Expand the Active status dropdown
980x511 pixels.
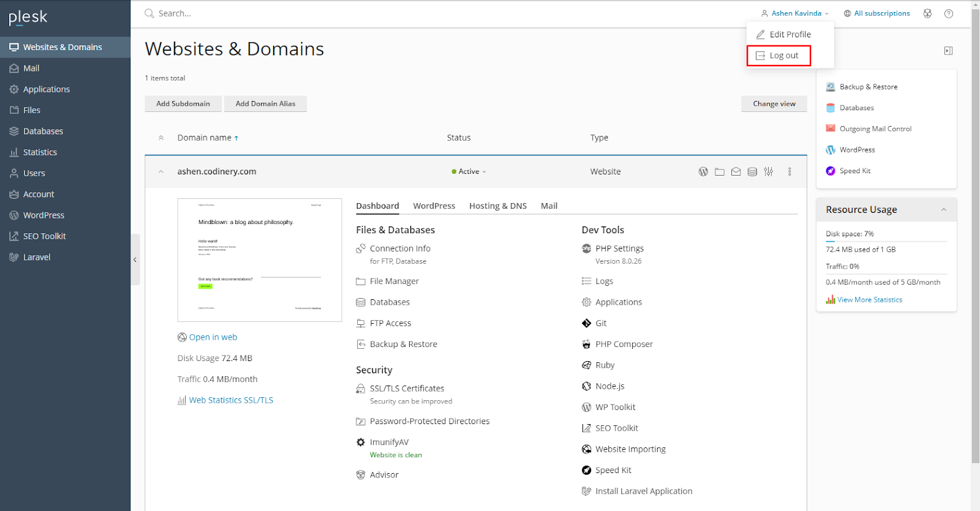(469, 172)
